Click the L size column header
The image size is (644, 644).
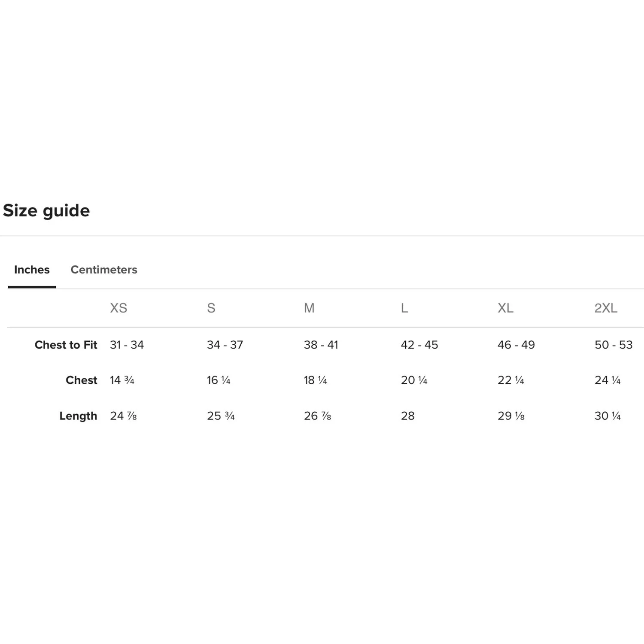[x=404, y=308]
